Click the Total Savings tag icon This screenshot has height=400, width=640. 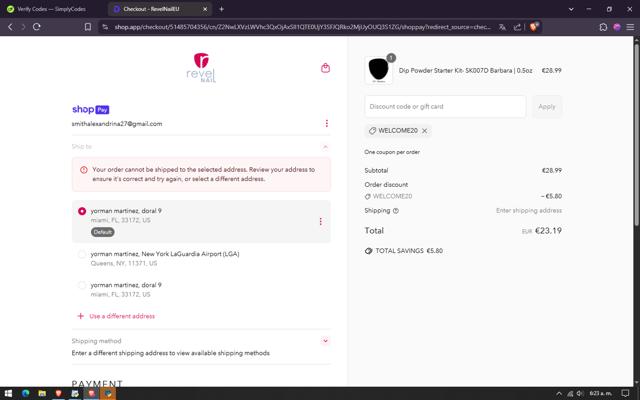tap(368, 251)
